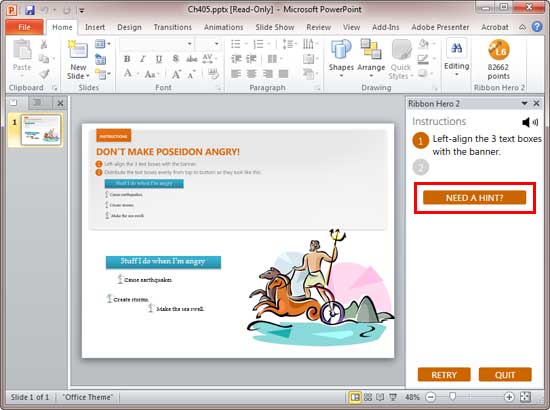Click the Justify text icon
Screen dimensions: 550x410
coord(283,74)
